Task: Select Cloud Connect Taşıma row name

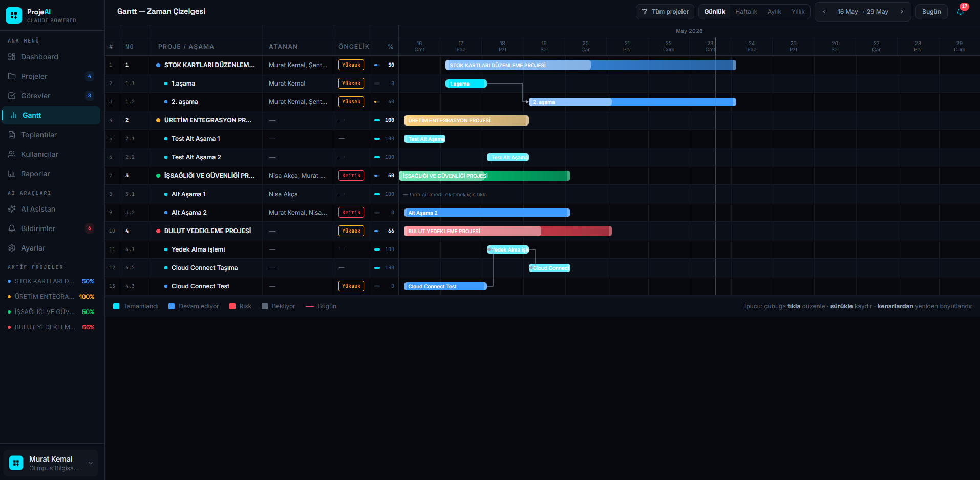Action: click(x=204, y=268)
